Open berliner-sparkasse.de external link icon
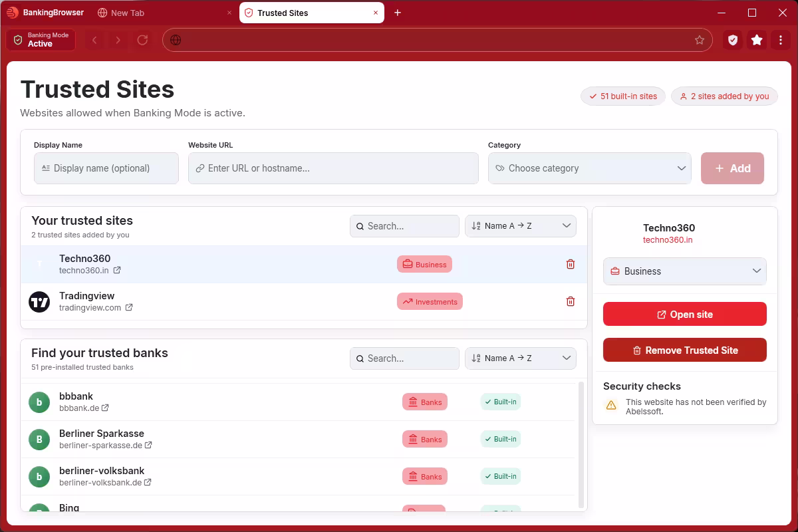The image size is (798, 532). pyautogui.click(x=148, y=446)
